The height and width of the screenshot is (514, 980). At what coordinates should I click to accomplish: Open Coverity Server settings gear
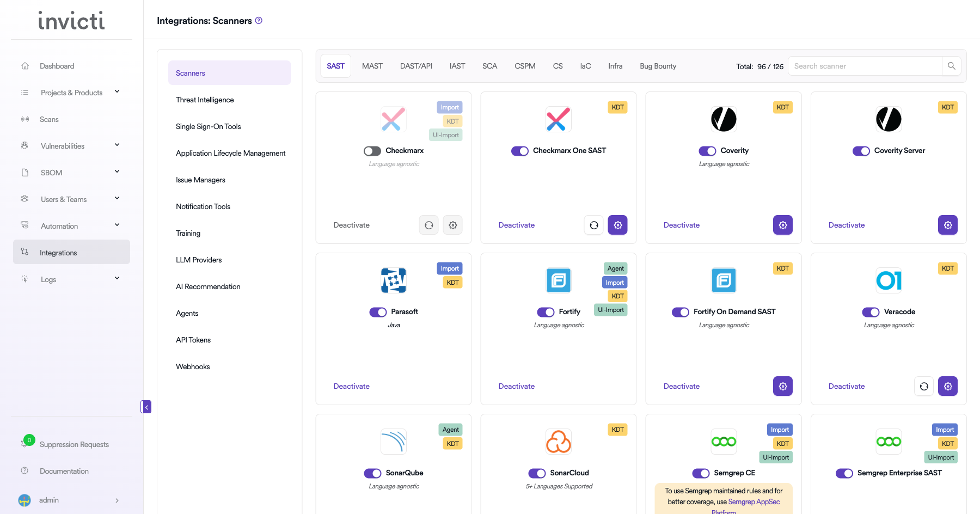(x=947, y=225)
